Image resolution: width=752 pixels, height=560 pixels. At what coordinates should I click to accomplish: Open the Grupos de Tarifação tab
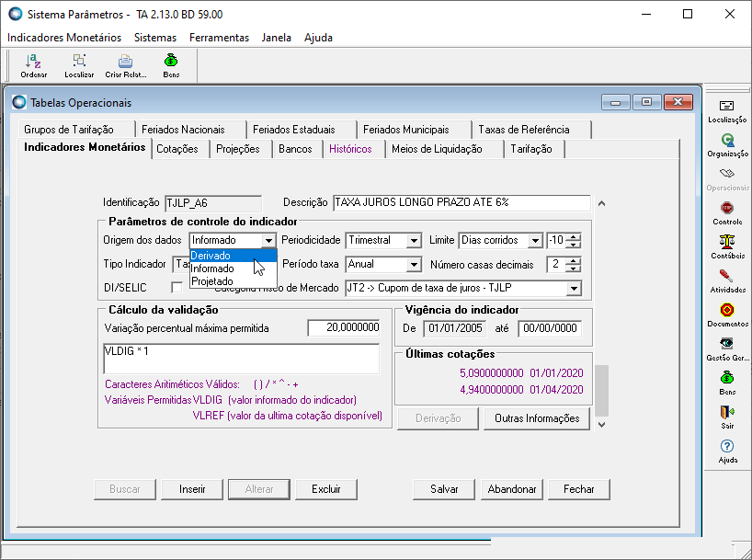69,130
